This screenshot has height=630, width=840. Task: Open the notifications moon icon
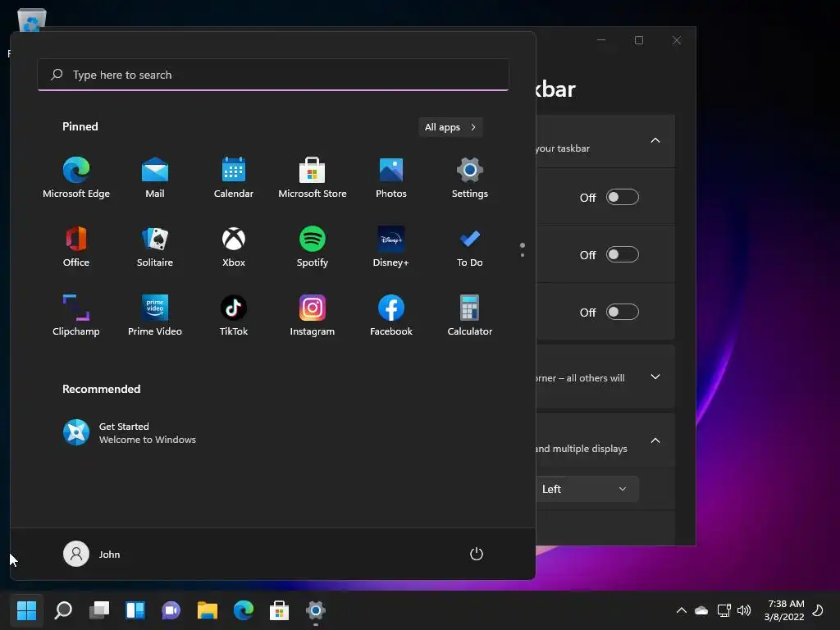click(818, 610)
